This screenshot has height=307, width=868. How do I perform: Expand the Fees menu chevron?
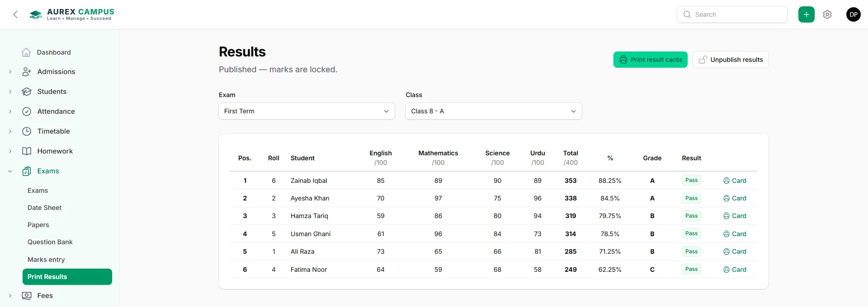pyautogui.click(x=10, y=296)
